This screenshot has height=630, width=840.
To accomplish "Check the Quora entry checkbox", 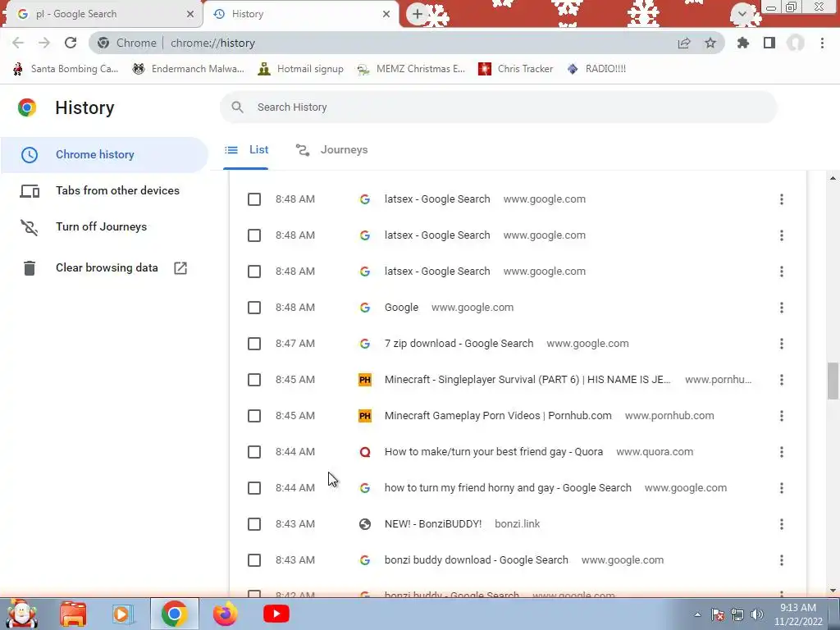I will [x=254, y=452].
